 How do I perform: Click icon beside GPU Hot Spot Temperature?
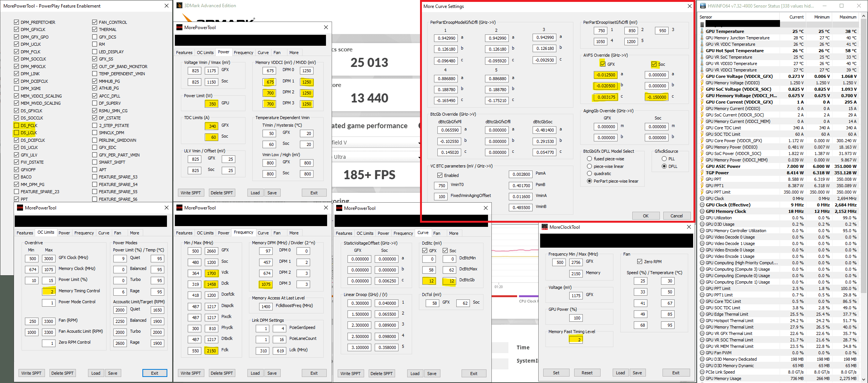coord(702,51)
